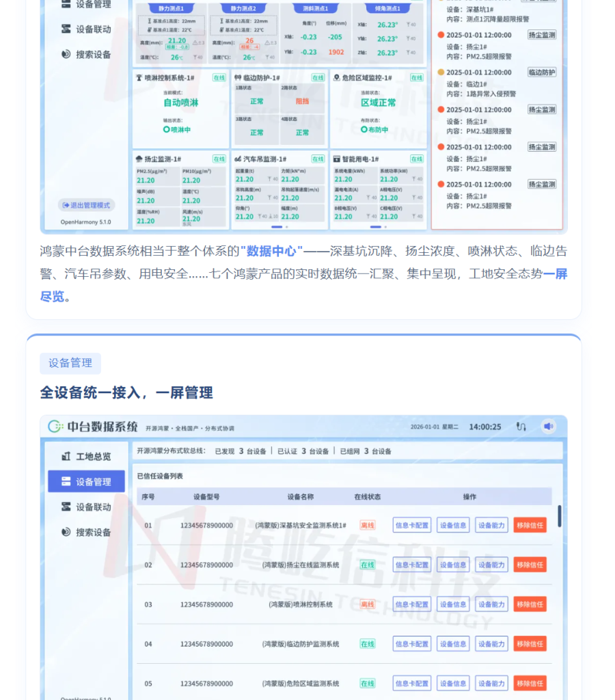The height and width of the screenshot is (700, 615).
Task: Click red alarm dot beside 临边防护 alert entry
Action: tap(441, 72)
